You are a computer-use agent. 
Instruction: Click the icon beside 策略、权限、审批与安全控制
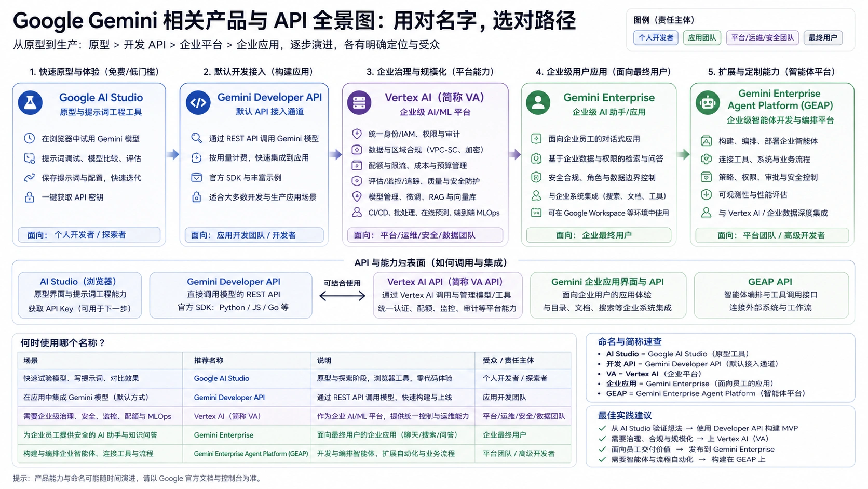[706, 177]
